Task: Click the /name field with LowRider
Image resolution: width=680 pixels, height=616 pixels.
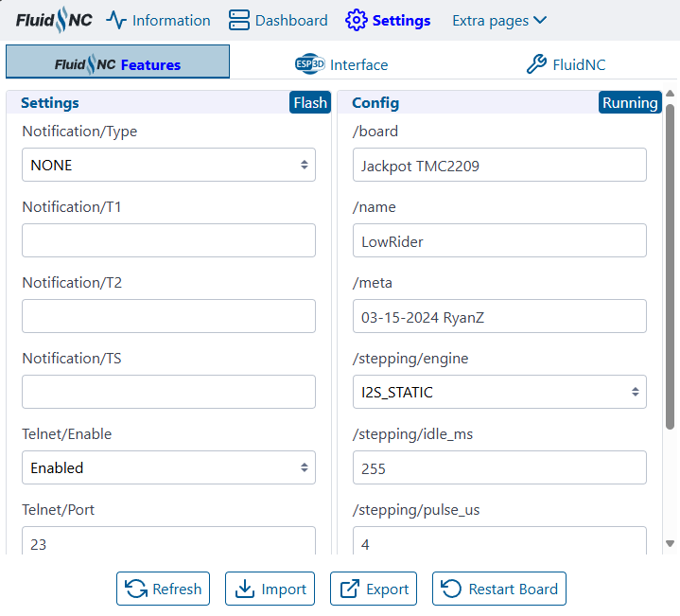Action: (x=499, y=240)
